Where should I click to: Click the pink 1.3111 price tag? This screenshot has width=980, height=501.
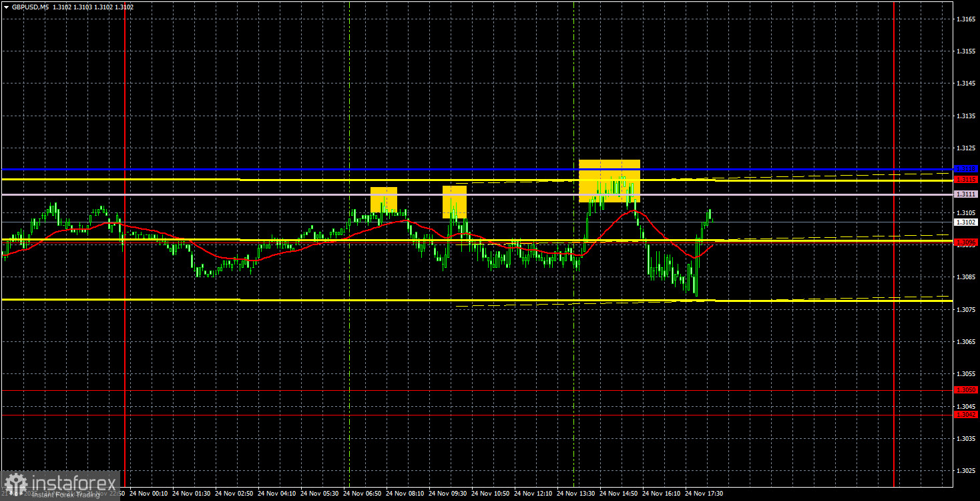(967, 193)
